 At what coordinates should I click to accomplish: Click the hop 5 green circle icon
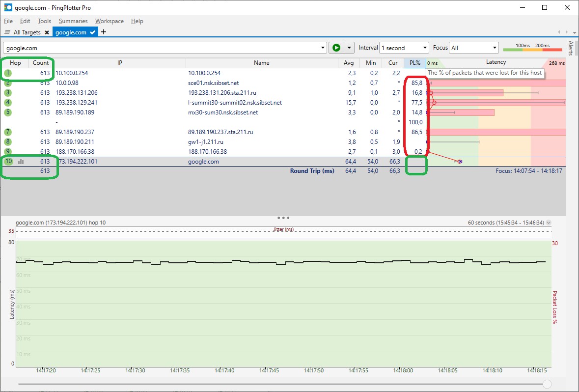[8, 112]
